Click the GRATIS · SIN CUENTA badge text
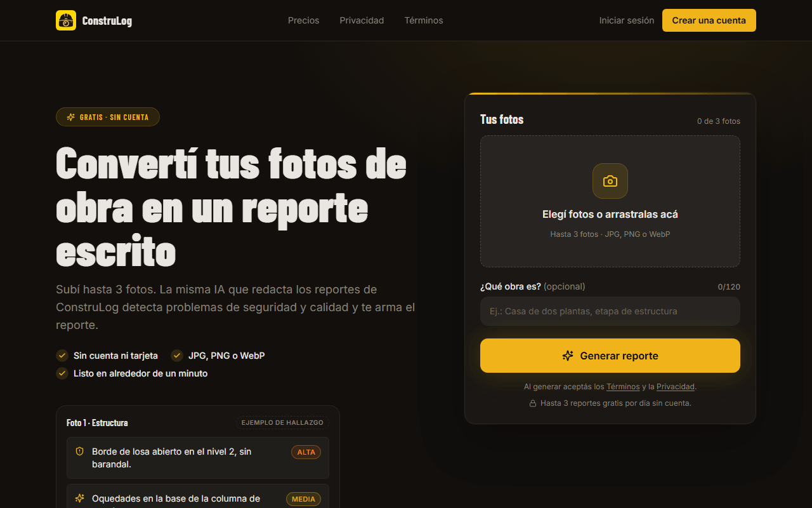Viewport: 812px width, 508px height. click(114, 117)
